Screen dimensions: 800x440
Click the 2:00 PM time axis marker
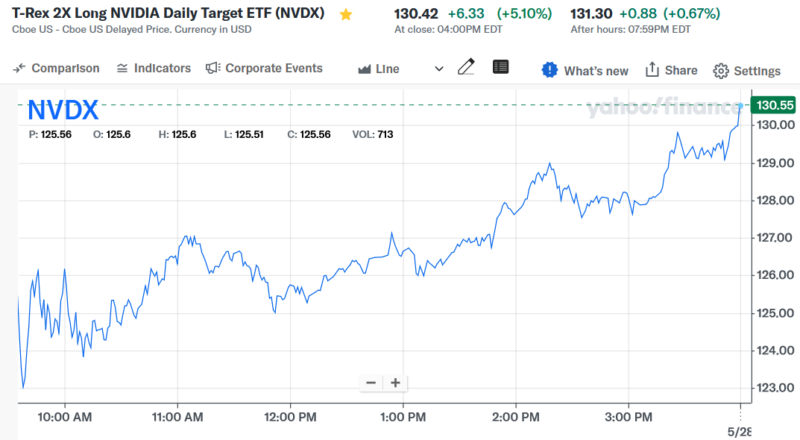[x=518, y=415]
